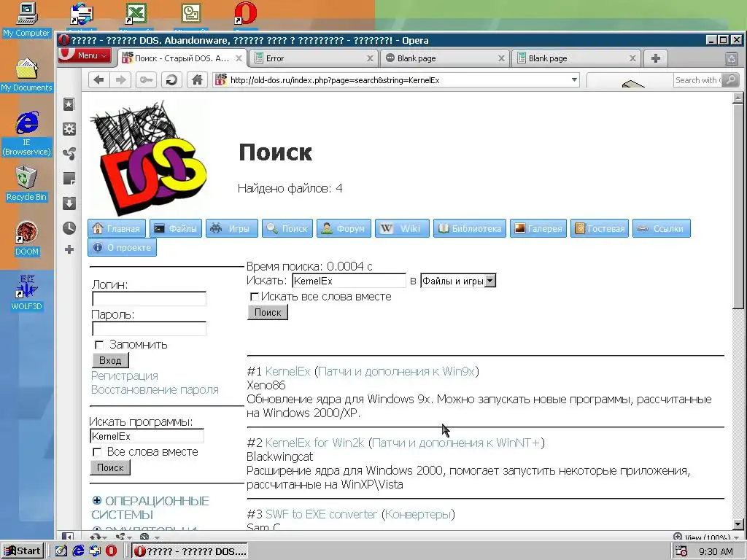Enable Искать все слова вместе checkbox
Viewport: 747px width, 560px height.
(x=255, y=297)
